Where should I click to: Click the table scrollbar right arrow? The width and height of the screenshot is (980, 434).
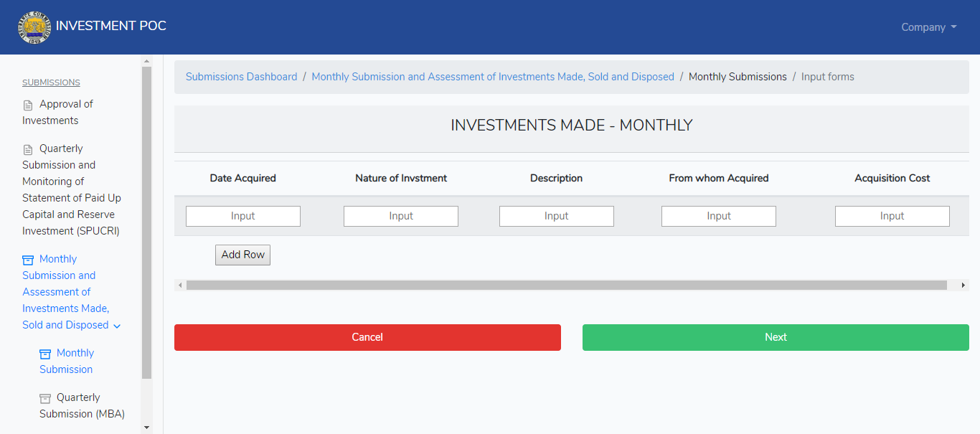click(x=963, y=285)
